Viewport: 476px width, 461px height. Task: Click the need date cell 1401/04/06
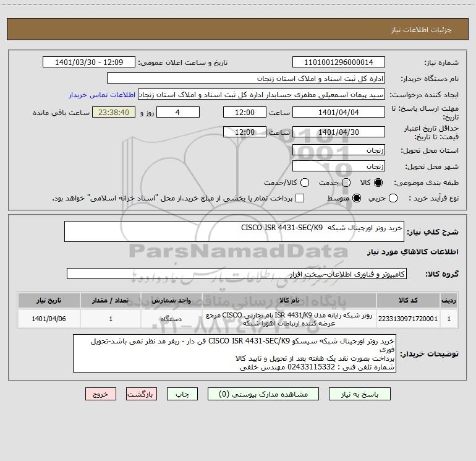[49, 319]
